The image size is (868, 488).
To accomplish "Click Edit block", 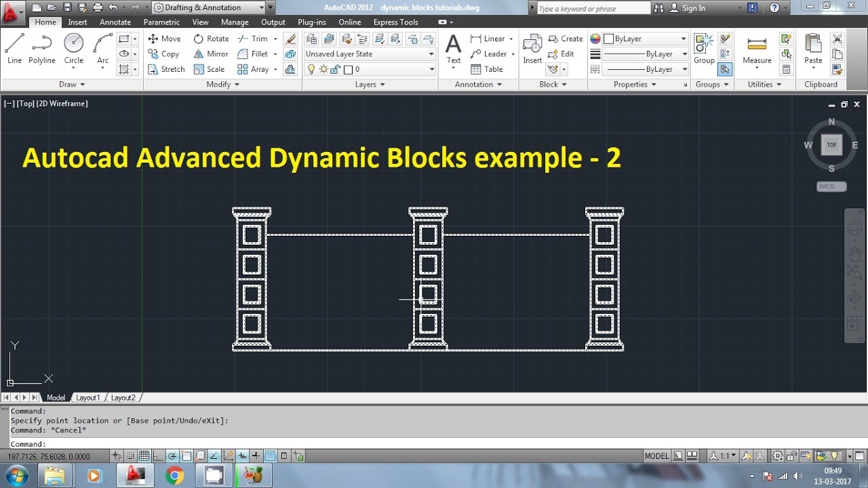I will pos(561,54).
